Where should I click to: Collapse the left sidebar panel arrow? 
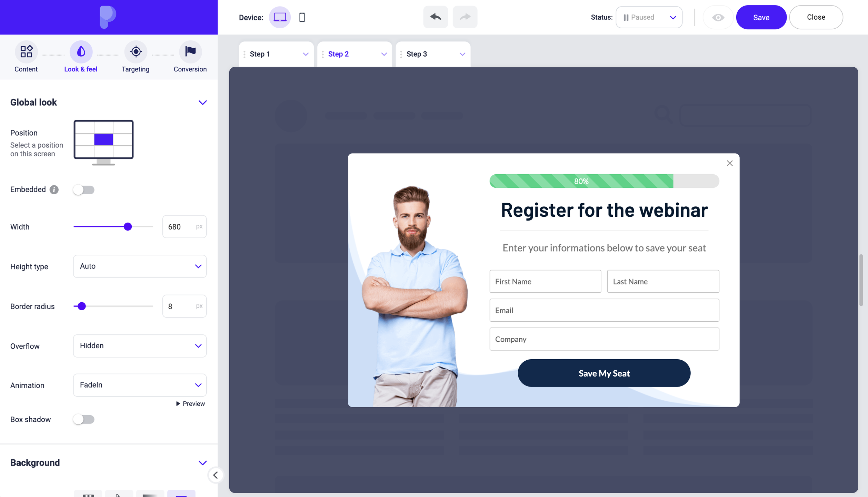point(216,475)
